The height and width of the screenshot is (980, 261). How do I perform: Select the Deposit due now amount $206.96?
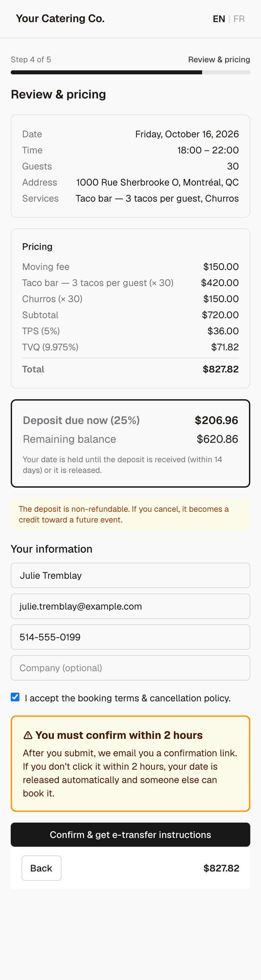coord(216,420)
